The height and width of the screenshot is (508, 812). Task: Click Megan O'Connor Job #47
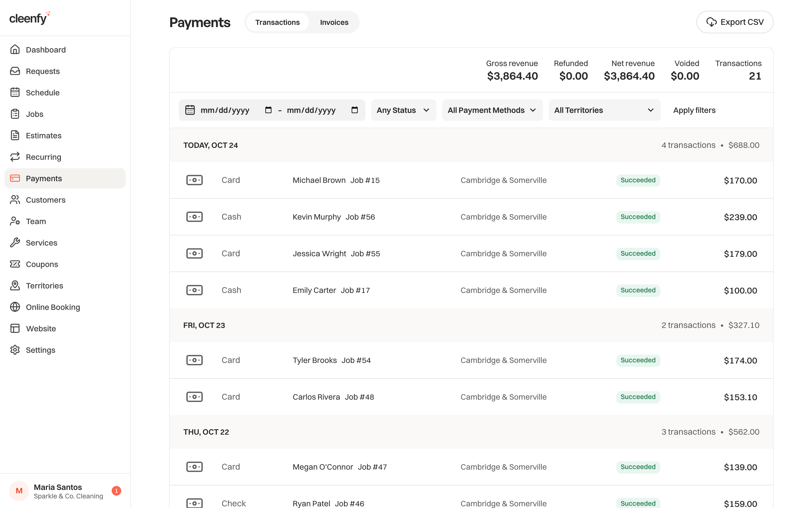(339, 467)
